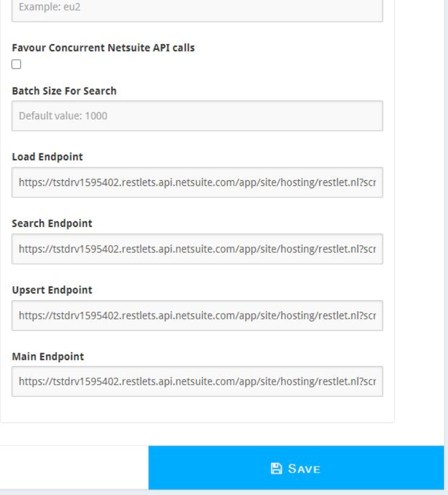Select the Search Endpoint URL field
The image size is (448, 495).
(197, 249)
